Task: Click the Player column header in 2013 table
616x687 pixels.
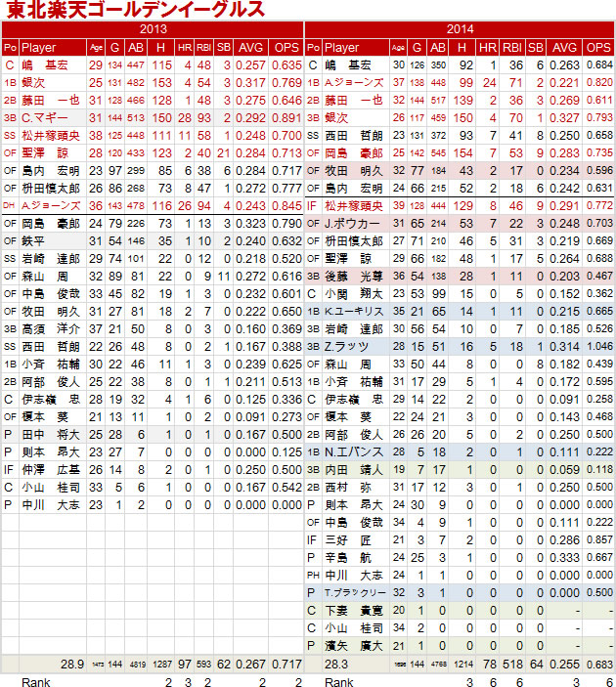Action: coord(38,47)
